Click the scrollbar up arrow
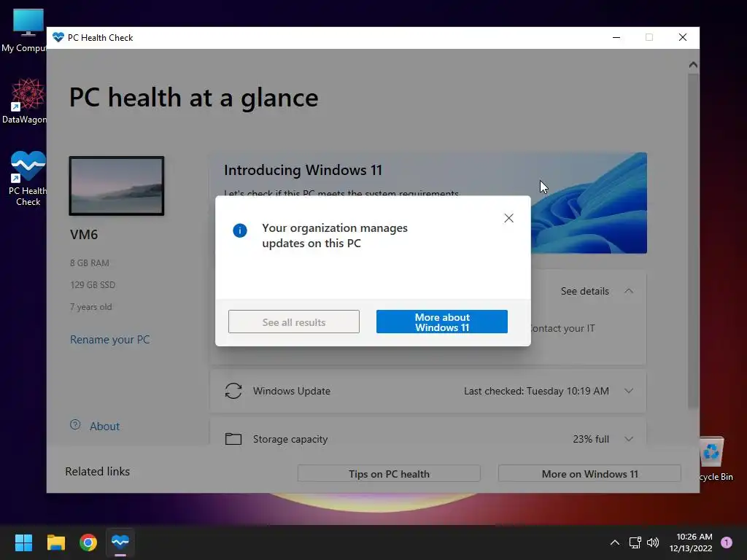 pos(693,65)
